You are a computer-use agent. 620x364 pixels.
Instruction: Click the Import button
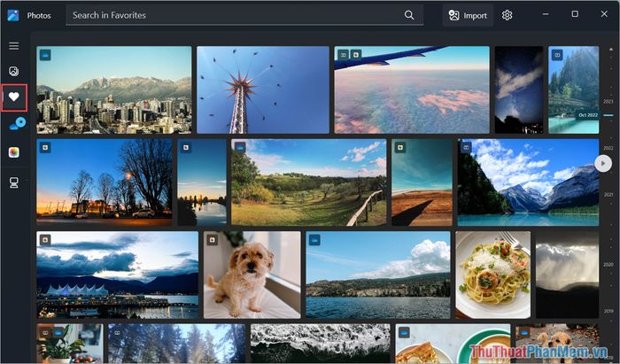468,15
